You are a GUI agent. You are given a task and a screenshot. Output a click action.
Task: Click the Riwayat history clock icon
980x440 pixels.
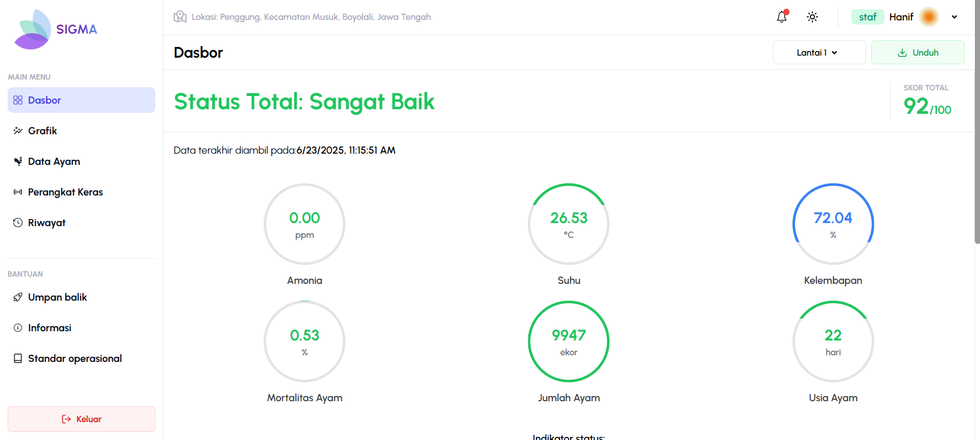(x=18, y=223)
